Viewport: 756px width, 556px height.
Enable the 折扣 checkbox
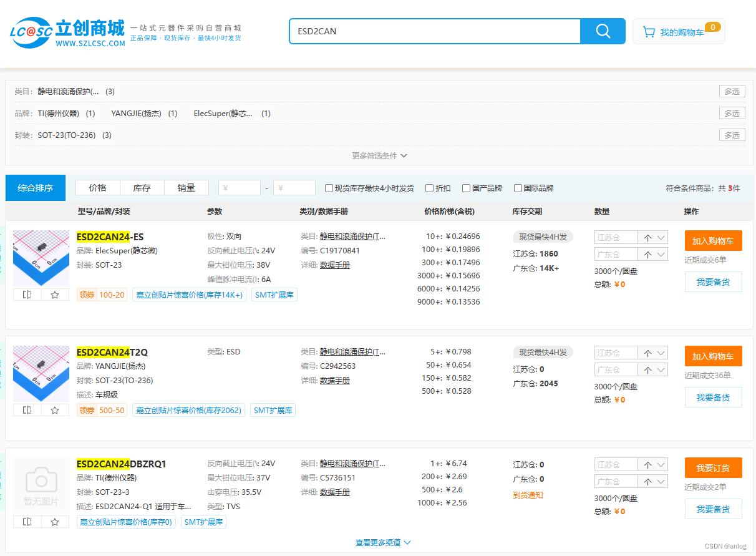(429, 188)
